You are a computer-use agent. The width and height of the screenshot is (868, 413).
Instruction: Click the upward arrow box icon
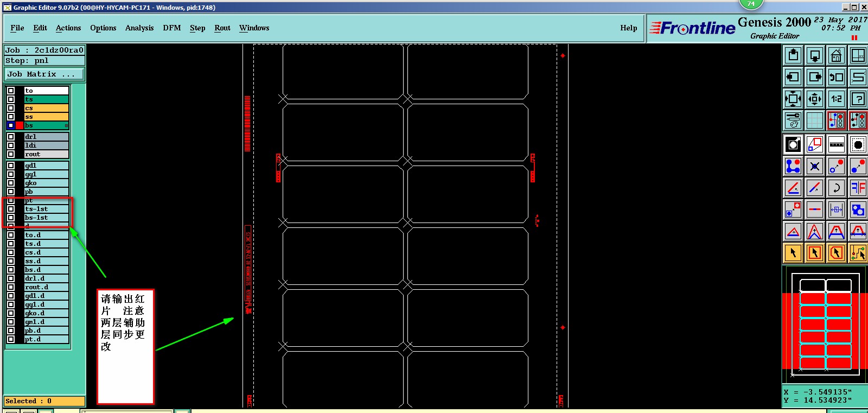[x=793, y=55]
